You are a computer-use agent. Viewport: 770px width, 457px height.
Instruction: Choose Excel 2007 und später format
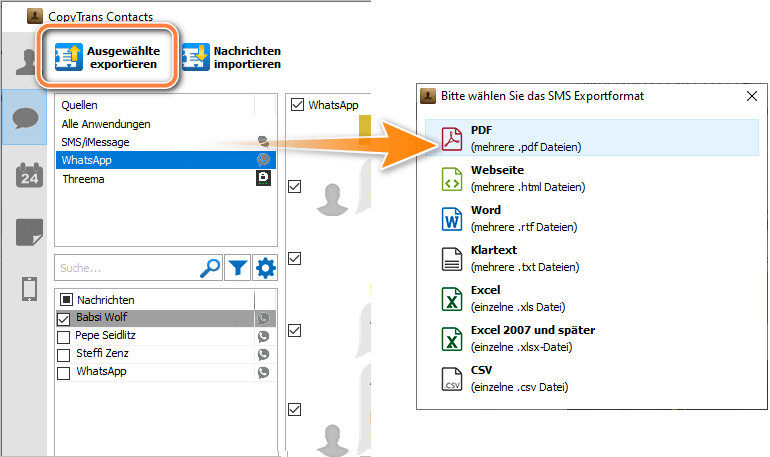coord(591,338)
